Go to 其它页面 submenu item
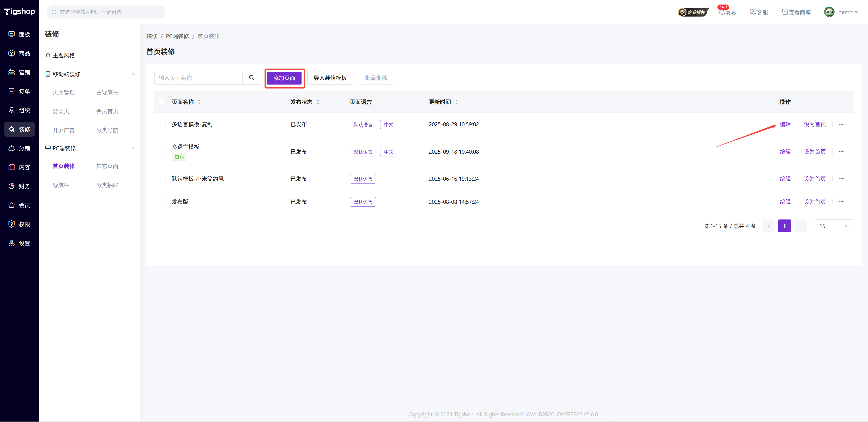This screenshot has height=422, width=868. pos(107,166)
